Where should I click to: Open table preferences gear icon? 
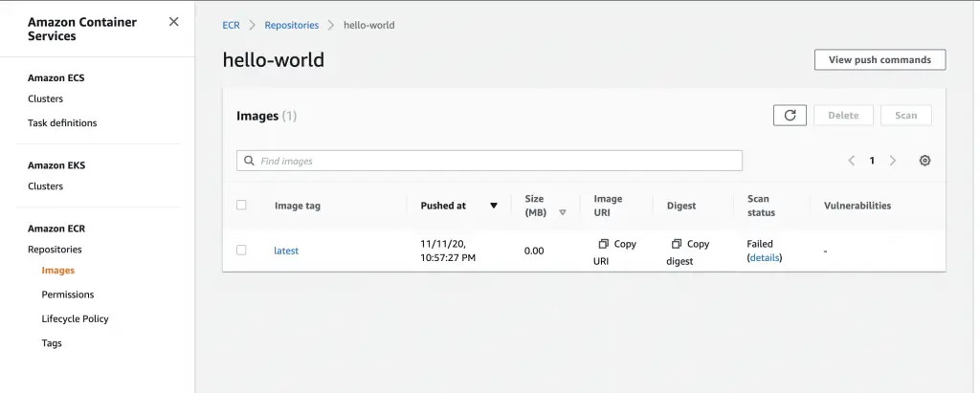tap(925, 161)
